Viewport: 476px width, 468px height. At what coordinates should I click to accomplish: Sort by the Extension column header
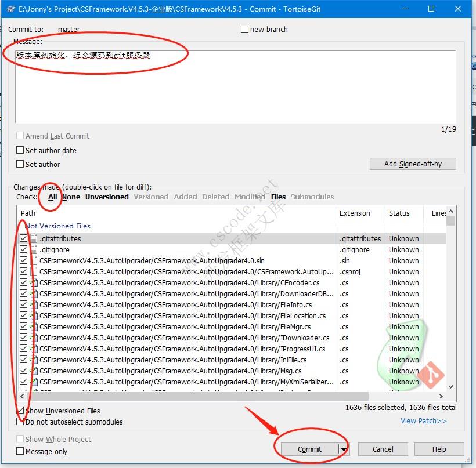[x=355, y=213]
